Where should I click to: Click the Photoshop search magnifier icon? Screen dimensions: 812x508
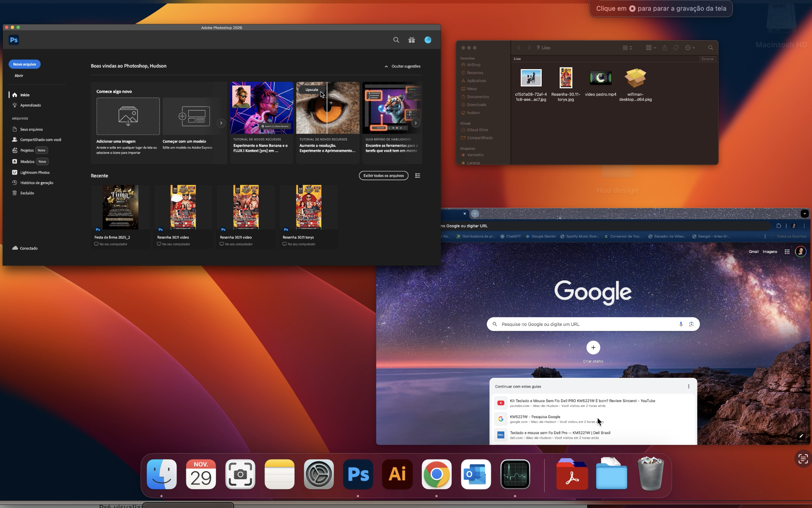pyautogui.click(x=396, y=40)
